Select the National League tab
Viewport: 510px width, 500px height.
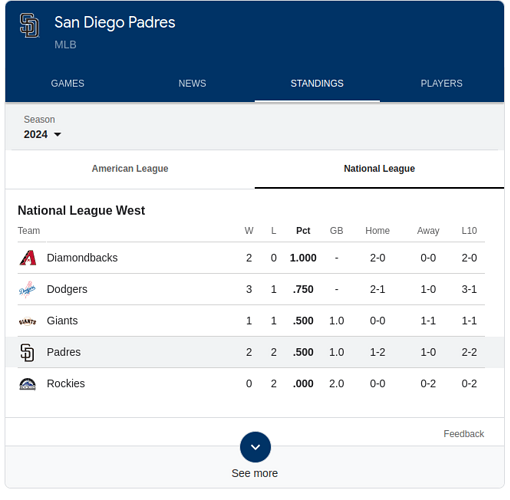[x=379, y=169]
